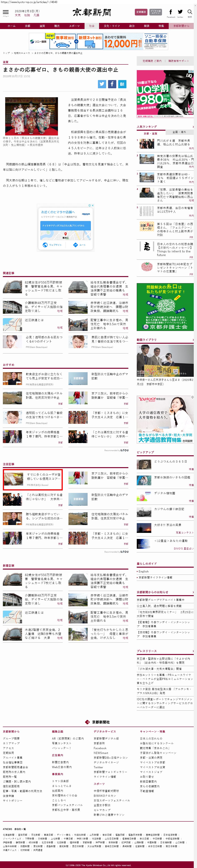Screen dimensions: 197x868
Task: Expand 京都新聞からのお知らせ chevron
Action: point(193,592)
